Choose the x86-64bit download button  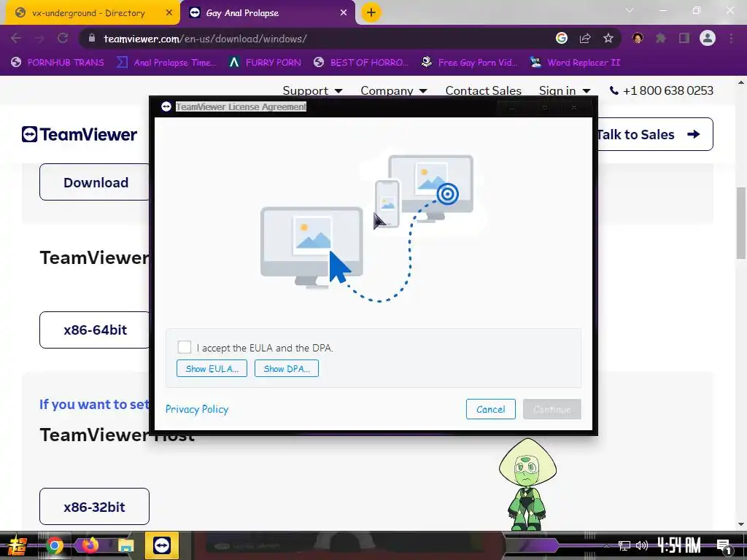point(95,330)
